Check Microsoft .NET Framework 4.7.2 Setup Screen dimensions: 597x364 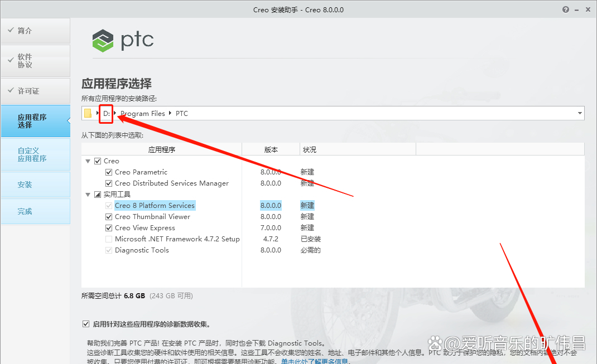(109, 239)
